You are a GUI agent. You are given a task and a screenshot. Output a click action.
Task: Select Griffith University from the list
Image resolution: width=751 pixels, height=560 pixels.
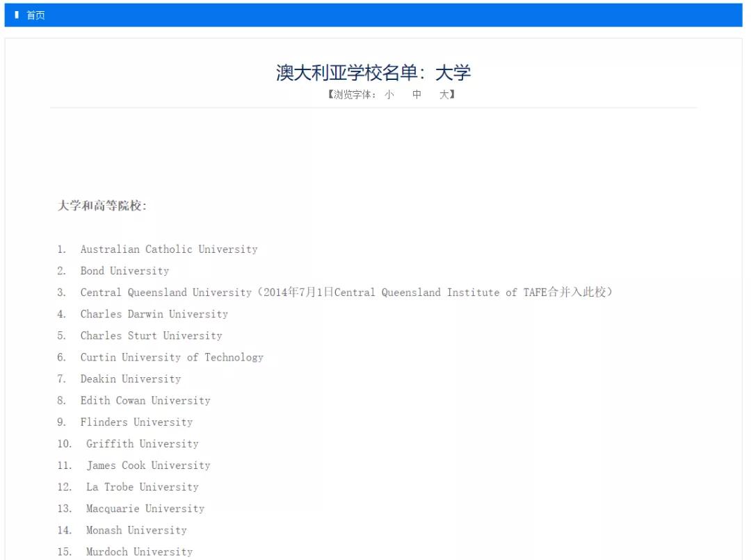(142, 443)
